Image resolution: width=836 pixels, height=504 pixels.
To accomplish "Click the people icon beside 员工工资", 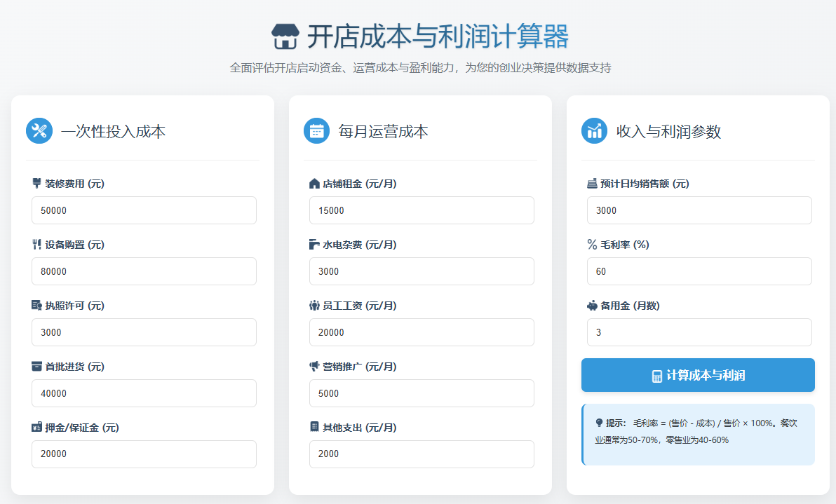I will tap(313, 305).
